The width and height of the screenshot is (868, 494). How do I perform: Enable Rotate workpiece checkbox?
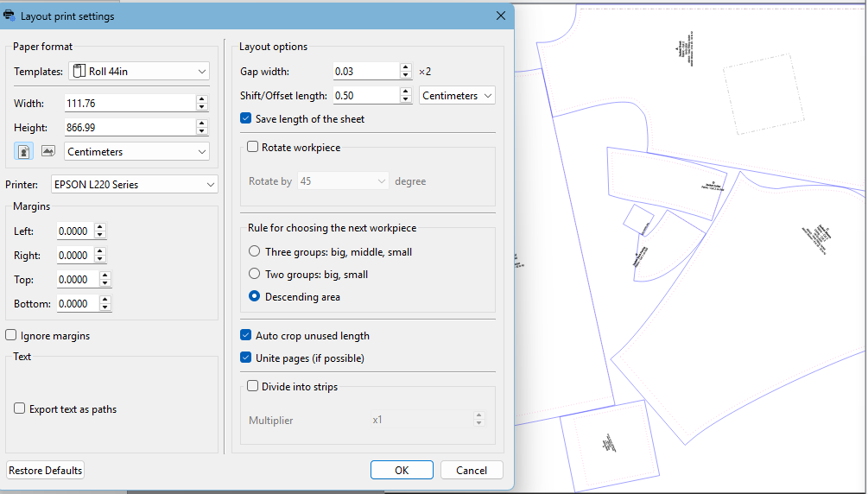point(253,147)
